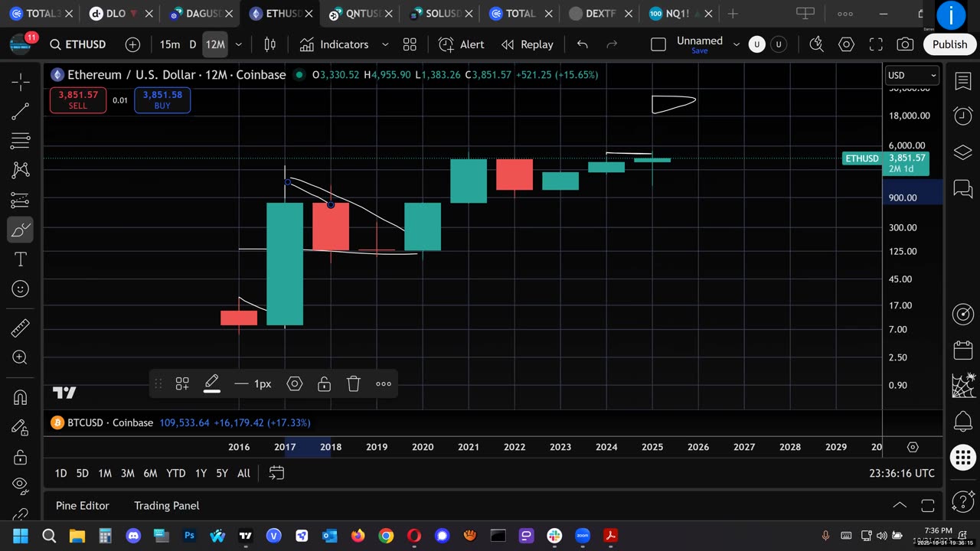
Task: Enter fullscreen mode
Action: click(x=876, y=44)
